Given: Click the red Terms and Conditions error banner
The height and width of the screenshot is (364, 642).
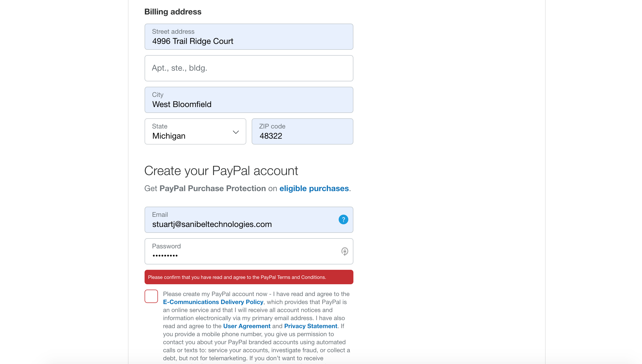Looking at the screenshot, I should tap(249, 277).
